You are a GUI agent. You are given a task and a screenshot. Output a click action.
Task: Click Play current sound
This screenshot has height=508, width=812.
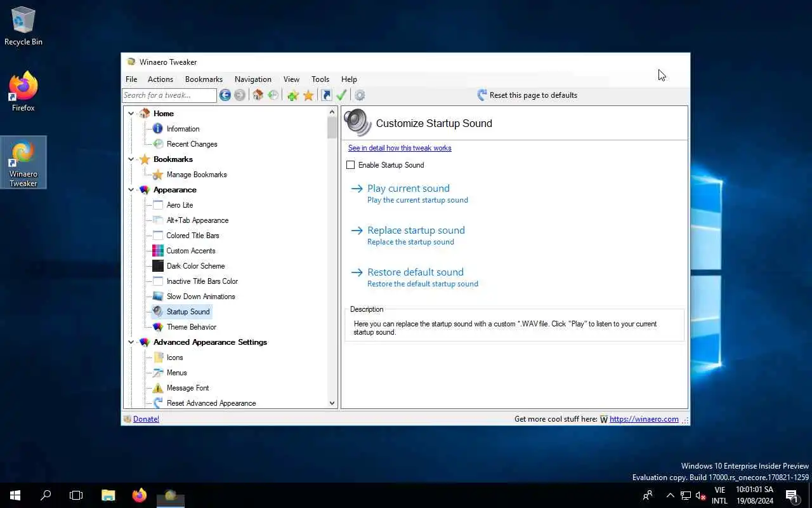tap(409, 189)
